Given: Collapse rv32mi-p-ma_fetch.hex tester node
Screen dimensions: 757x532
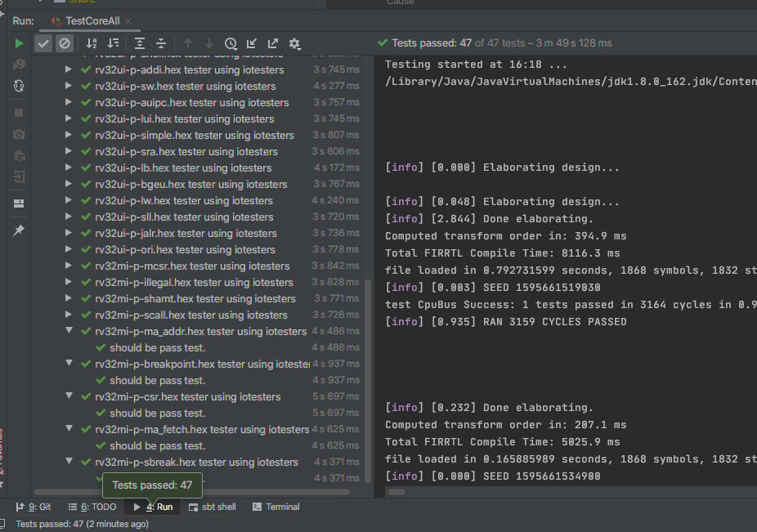Looking at the screenshot, I should [69, 428].
